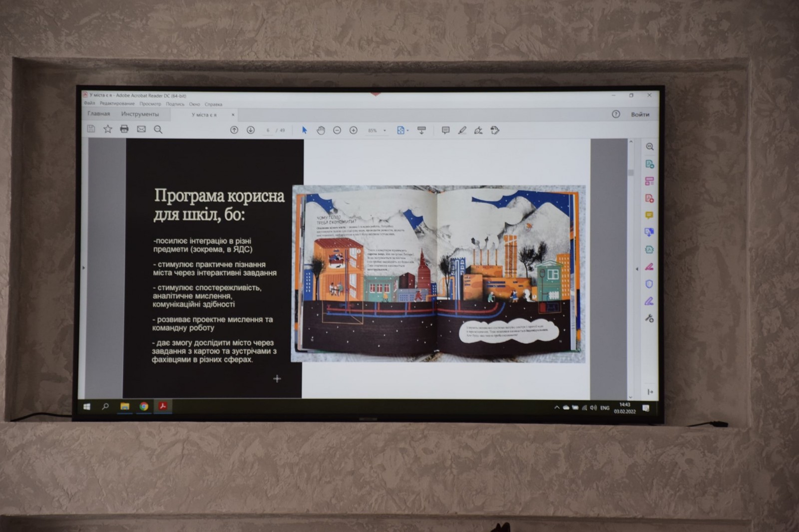Open Combine Files tool in right pane

point(649,232)
